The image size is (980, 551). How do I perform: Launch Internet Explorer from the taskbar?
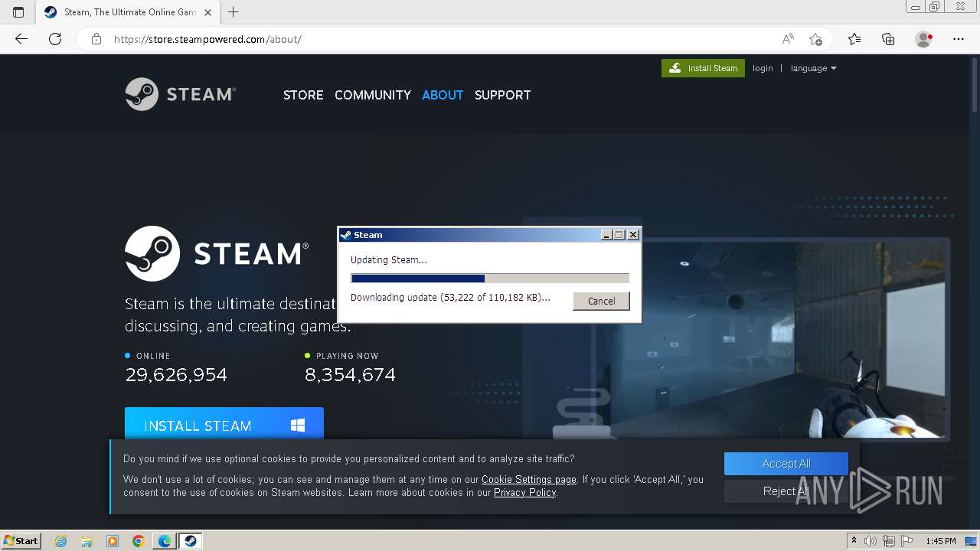pyautogui.click(x=60, y=541)
